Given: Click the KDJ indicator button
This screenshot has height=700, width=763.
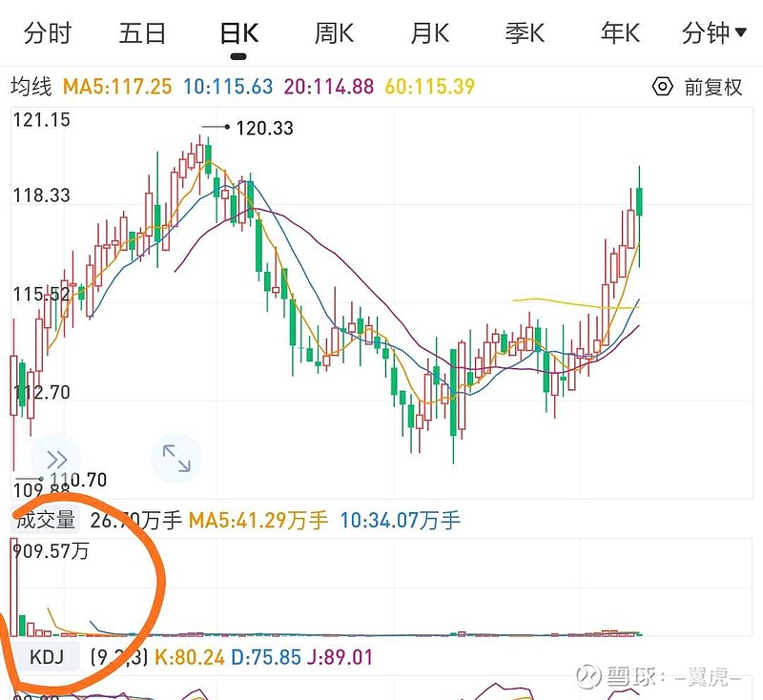Looking at the screenshot, I should click(47, 657).
